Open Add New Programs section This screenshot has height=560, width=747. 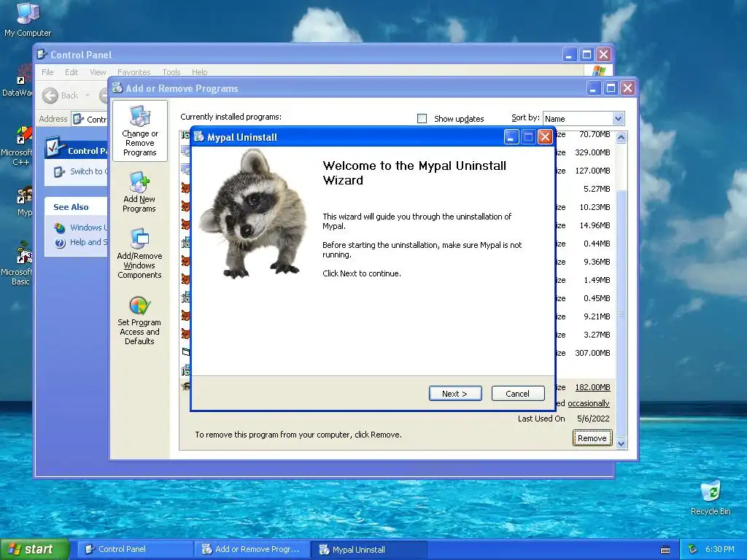(139, 192)
